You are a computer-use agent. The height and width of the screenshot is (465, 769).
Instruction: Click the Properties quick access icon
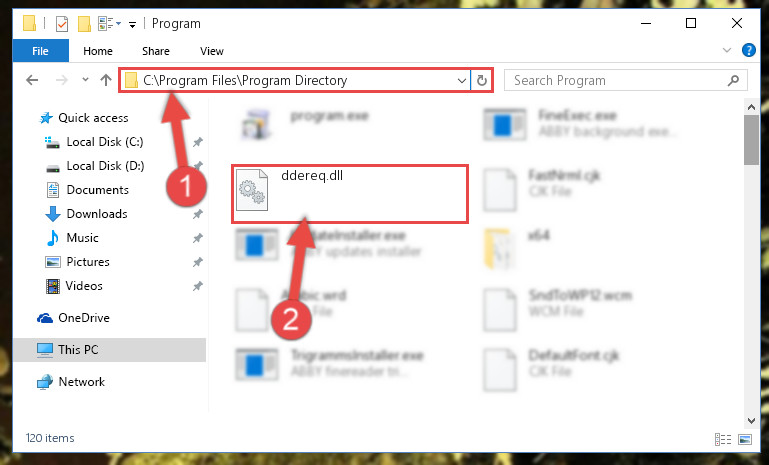[x=61, y=24]
